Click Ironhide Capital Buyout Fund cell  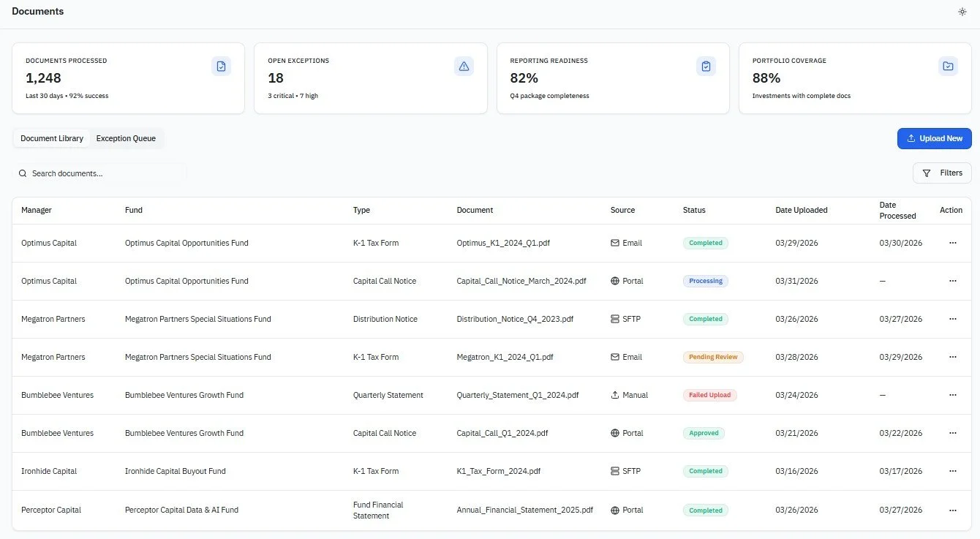(176, 471)
